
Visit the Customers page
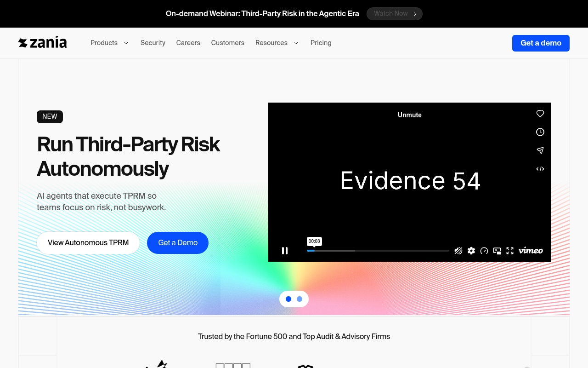228,43
